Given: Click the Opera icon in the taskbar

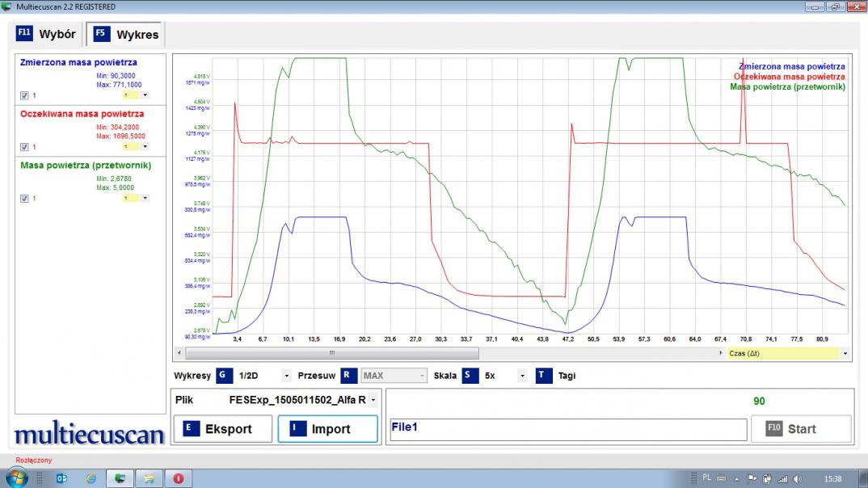Looking at the screenshot, I should [x=178, y=478].
